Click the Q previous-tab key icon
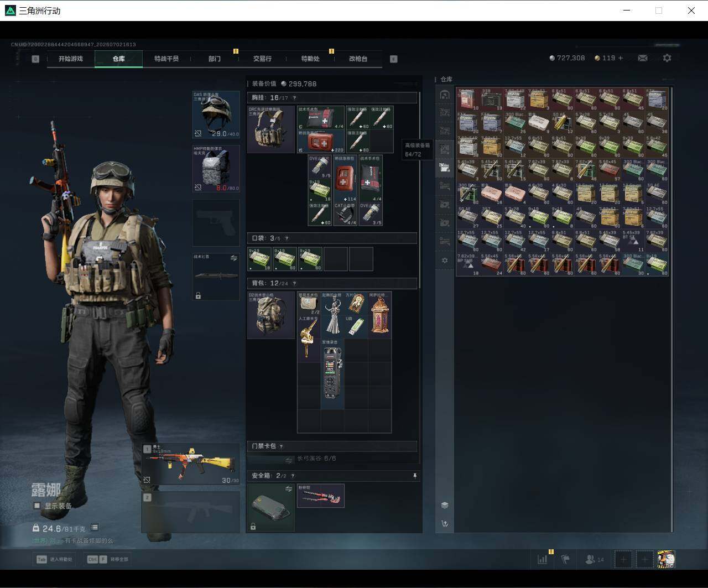708x588 pixels. click(x=35, y=59)
